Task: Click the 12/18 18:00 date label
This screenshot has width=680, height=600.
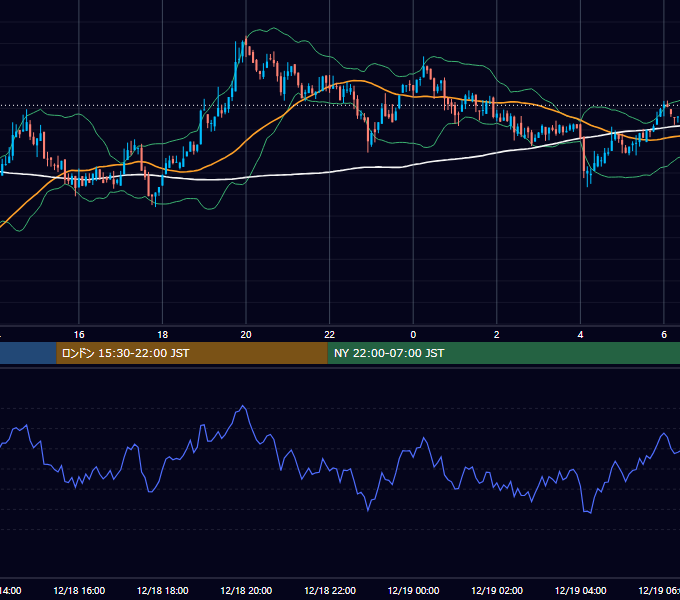Action: [163, 591]
